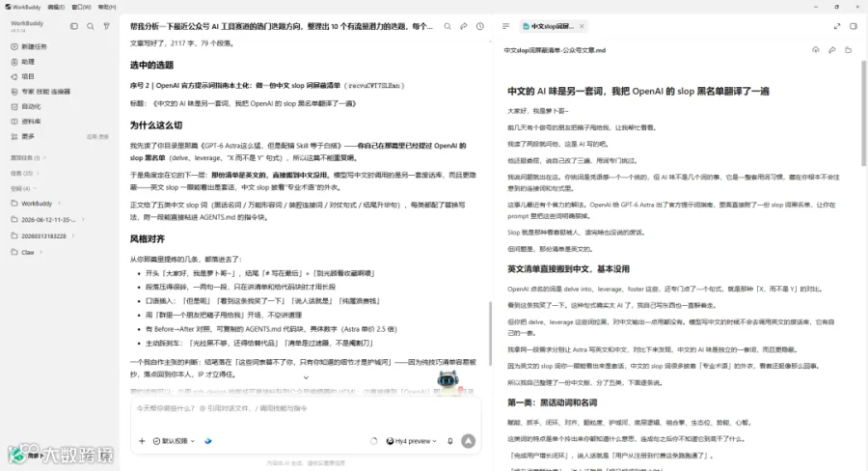Viewport: 868px width, 471px height.
Task: Click the 助理 icon in sidebar
Action: click(x=14, y=62)
